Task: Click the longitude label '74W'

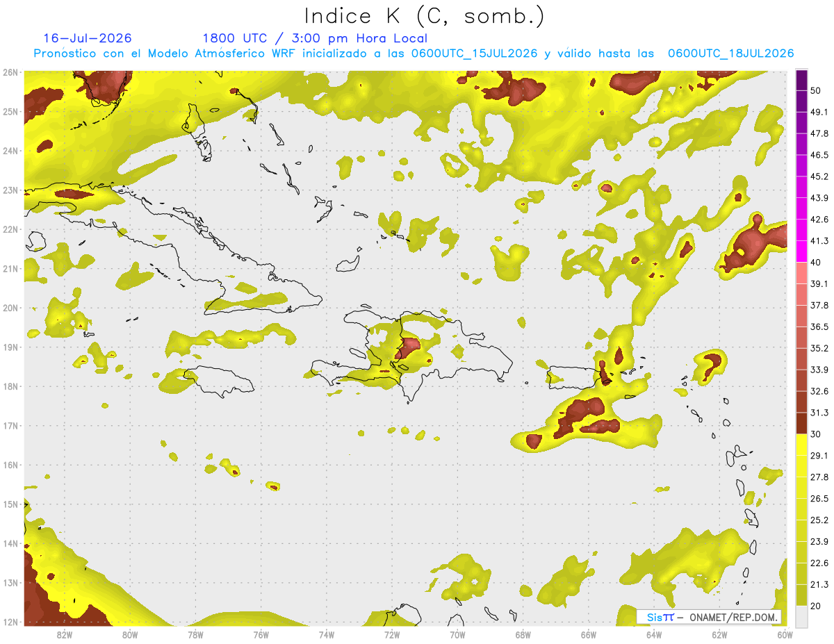Action: pos(327,634)
